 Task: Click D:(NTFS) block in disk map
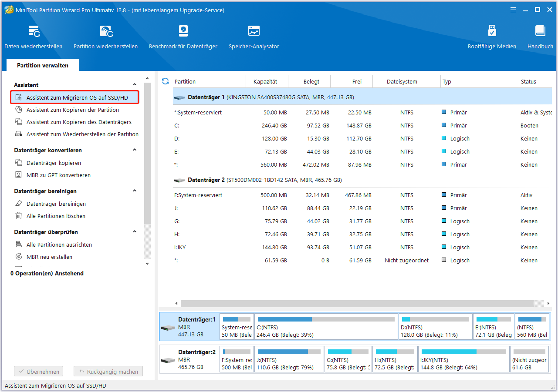[x=436, y=326]
